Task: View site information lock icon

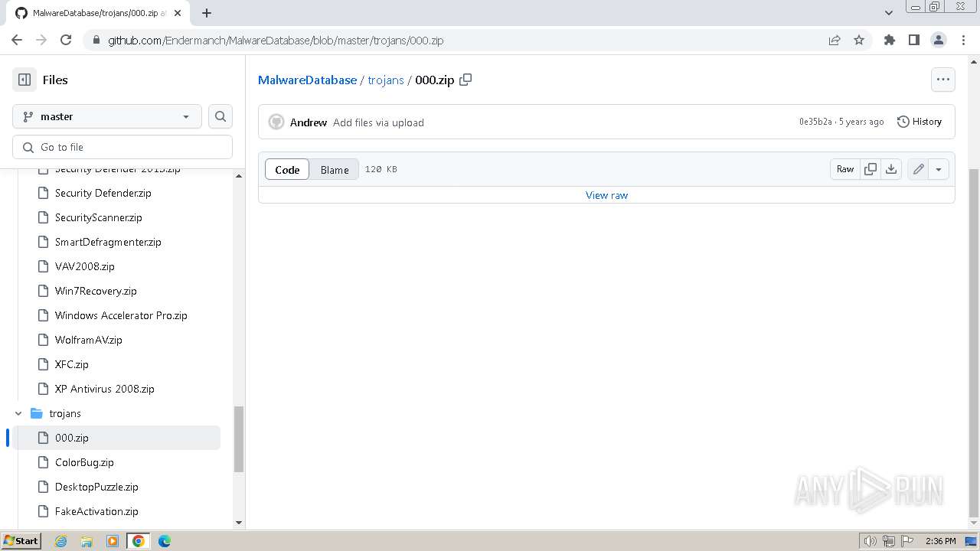Action: [x=96, y=40]
